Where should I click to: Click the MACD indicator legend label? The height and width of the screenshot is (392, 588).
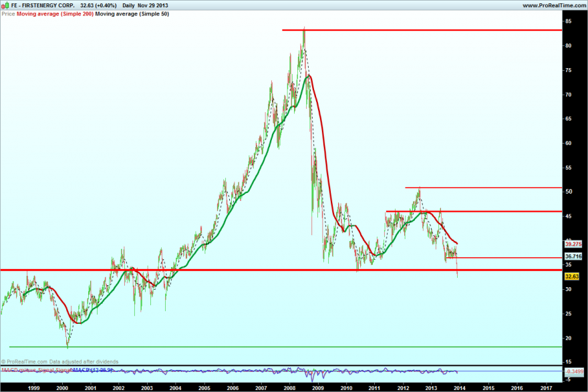coord(92,370)
